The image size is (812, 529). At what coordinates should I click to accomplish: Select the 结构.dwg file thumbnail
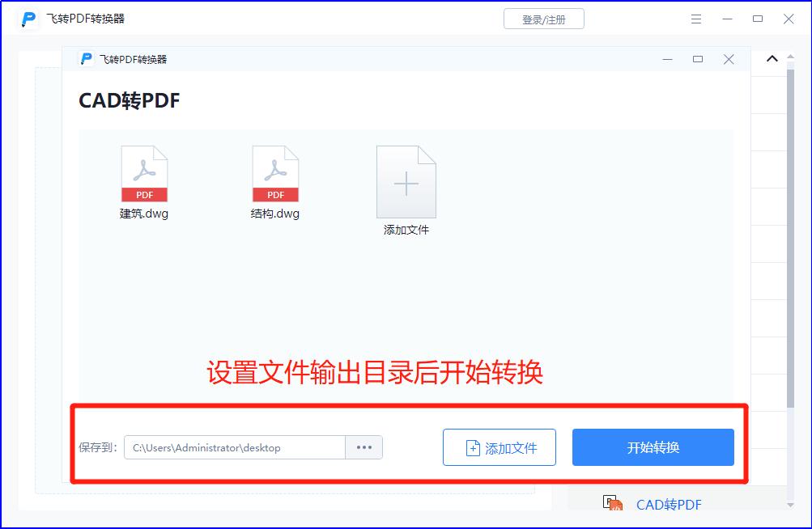tap(275, 182)
